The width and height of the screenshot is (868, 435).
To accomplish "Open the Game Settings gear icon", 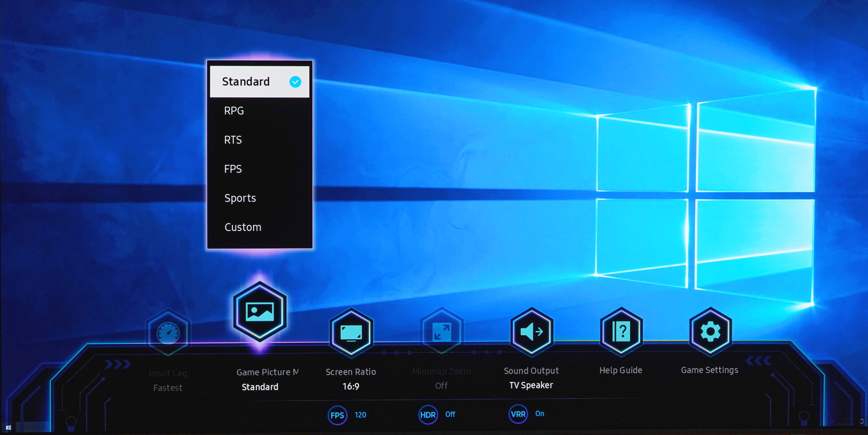I will click(710, 332).
